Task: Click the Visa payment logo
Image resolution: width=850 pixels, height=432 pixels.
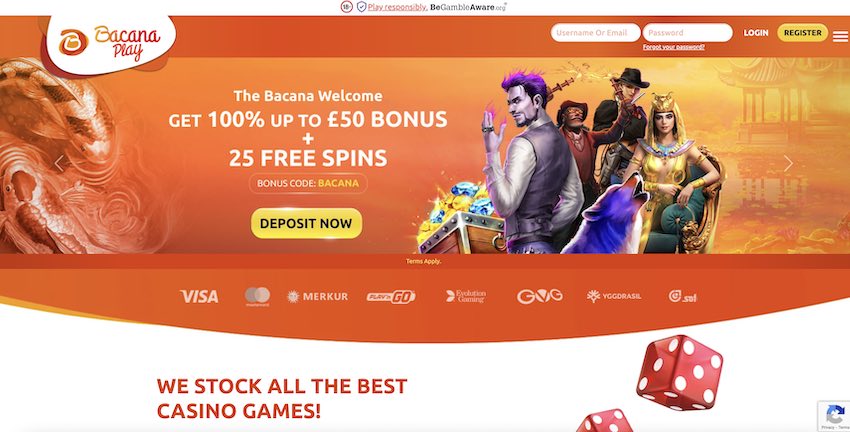Action: [x=199, y=296]
